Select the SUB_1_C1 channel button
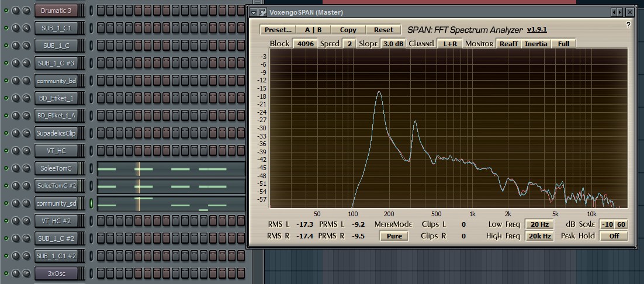 point(56,28)
